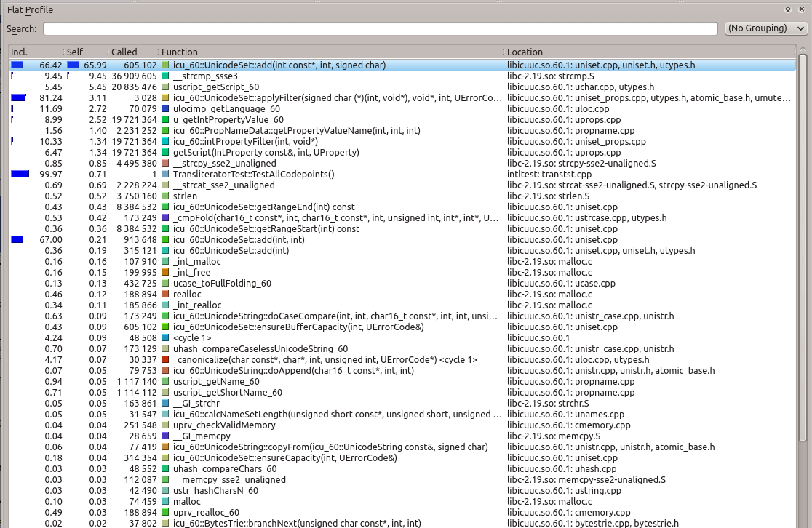Sort by the Incl. column header

tap(35, 52)
